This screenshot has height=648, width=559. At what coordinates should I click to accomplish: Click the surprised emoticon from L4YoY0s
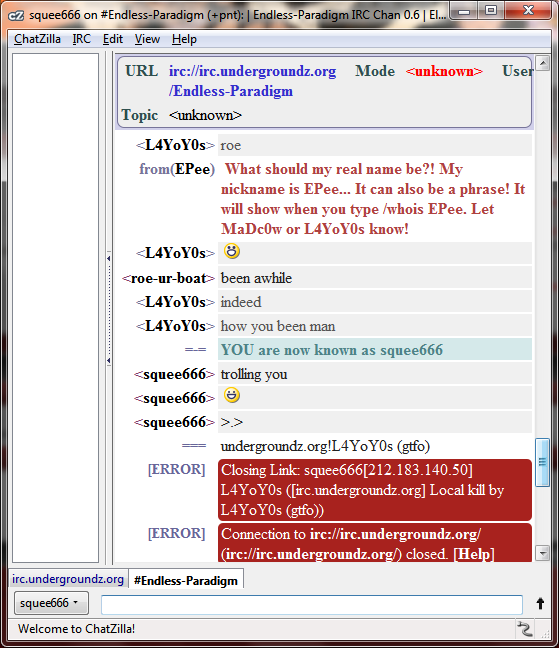pyautogui.click(x=232, y=251)
